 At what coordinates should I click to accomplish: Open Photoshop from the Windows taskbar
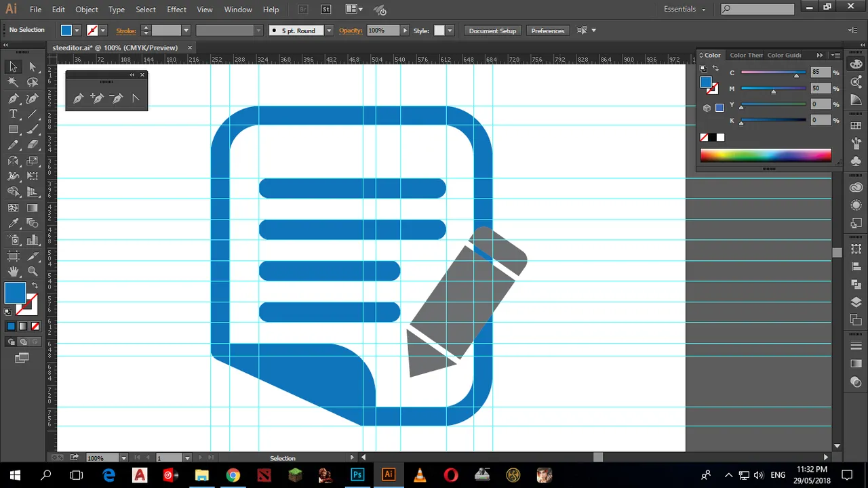357,475
